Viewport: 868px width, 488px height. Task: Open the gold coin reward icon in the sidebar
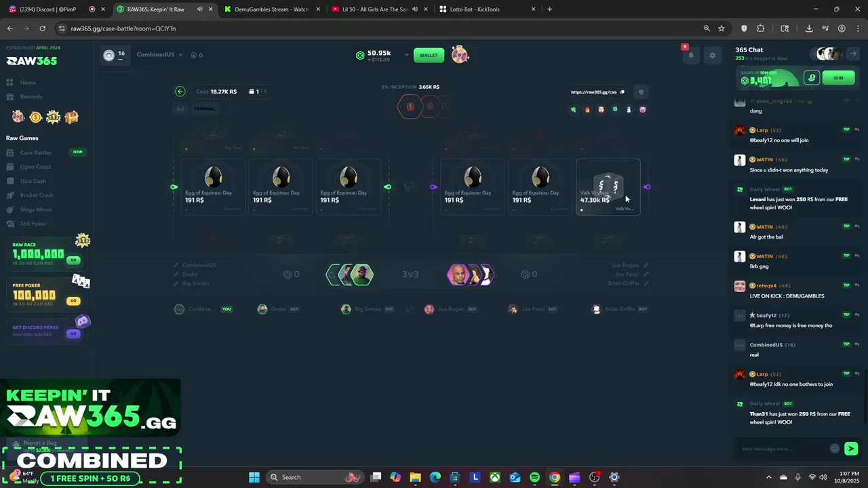coord(35,117)
